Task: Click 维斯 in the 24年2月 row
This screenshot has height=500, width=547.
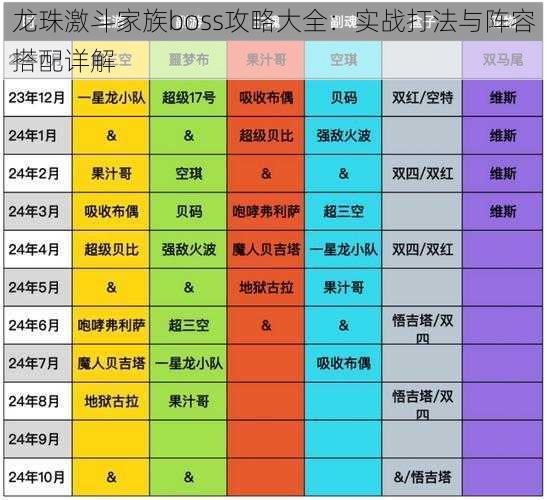Action: click(x=503, y=173)
